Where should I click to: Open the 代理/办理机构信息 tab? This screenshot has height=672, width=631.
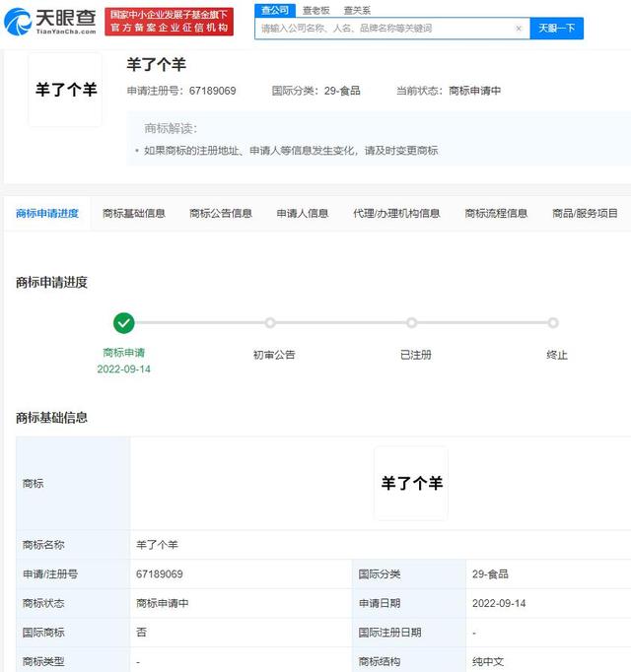[396, 214]
